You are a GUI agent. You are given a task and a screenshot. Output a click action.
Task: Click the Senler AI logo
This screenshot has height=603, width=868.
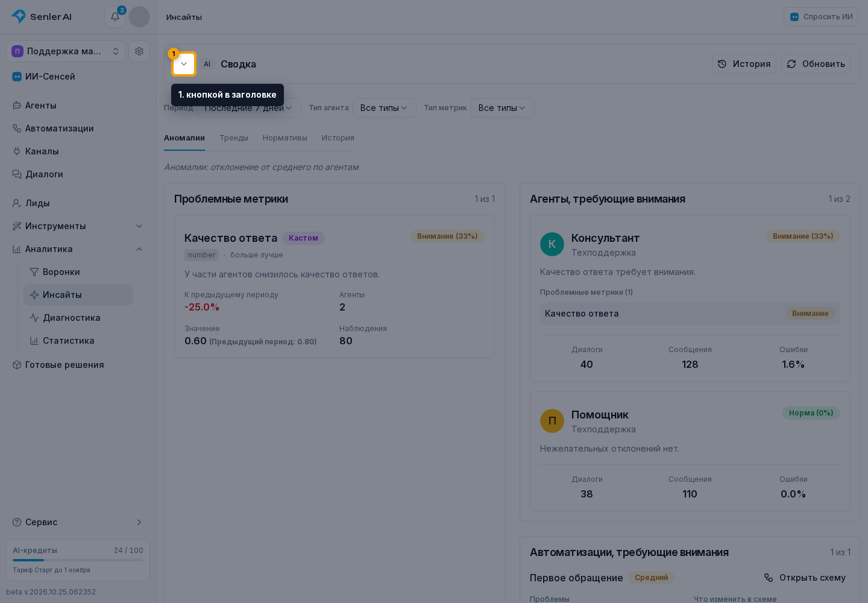pos(41,17)
